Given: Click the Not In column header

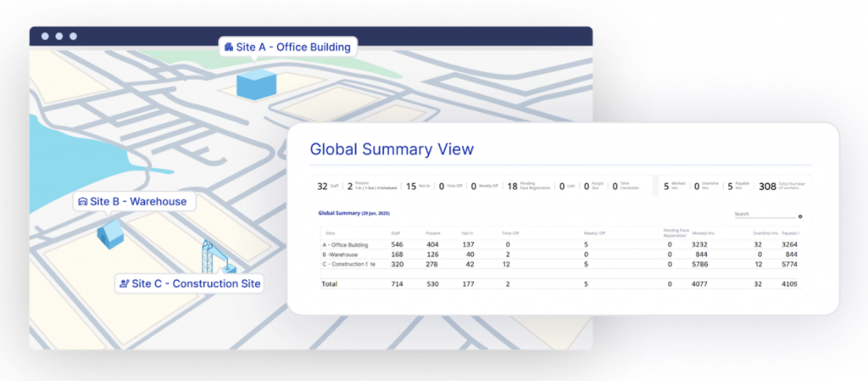Looking at the screenshot, I should point(468,233).
